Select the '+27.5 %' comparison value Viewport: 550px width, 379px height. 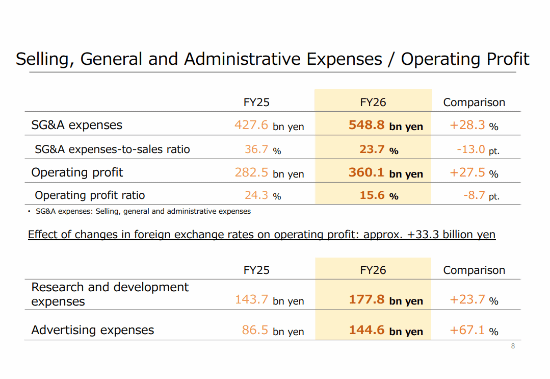(x=474, y=173)
